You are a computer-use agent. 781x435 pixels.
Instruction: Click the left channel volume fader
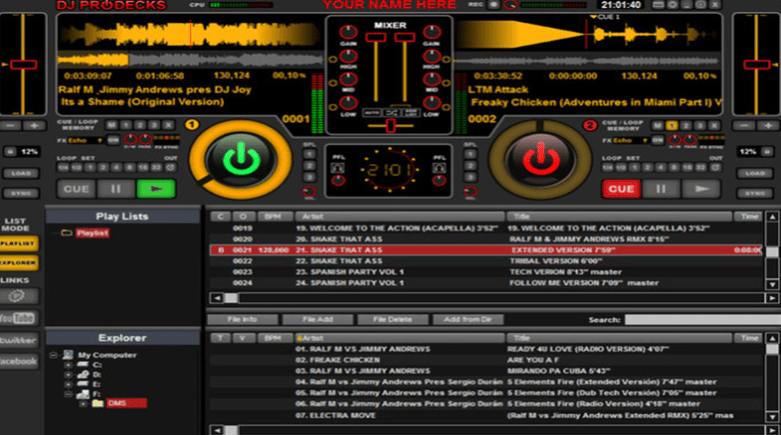coord(376,37)
